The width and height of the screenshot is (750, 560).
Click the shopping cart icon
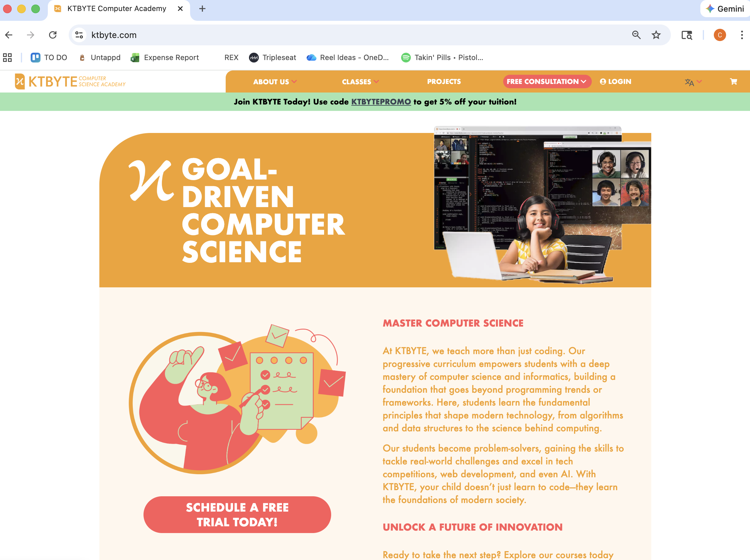click(733, 82)
